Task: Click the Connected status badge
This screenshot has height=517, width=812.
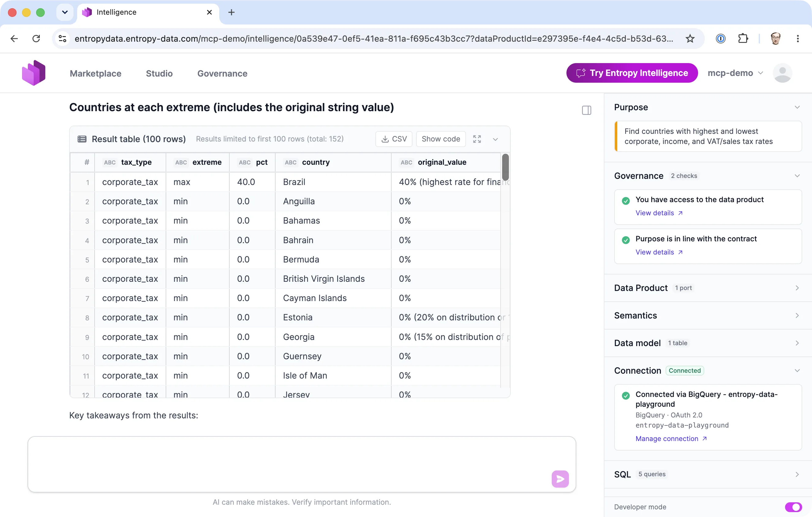Action: tap(685, 371)
